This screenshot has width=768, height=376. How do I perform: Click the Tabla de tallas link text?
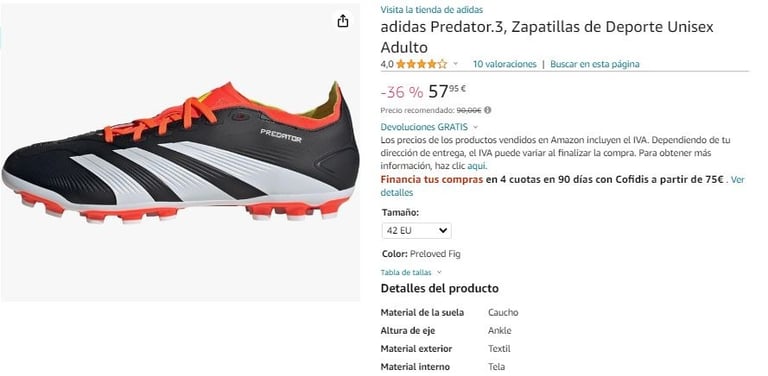[x=406, y=272]
